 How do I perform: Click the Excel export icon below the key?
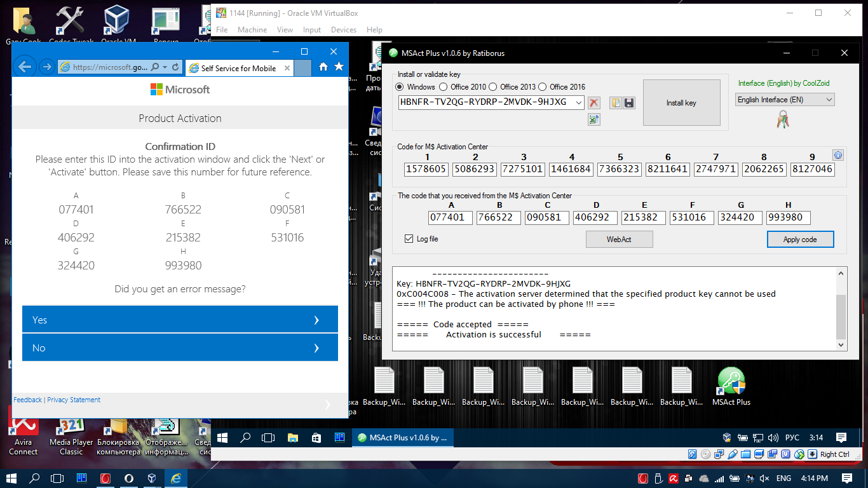pyautogui.click(x=594, y=119)
